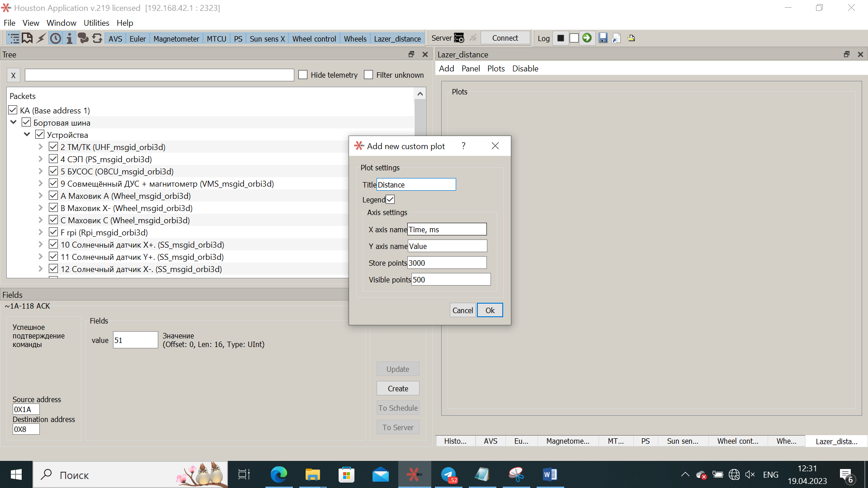Expand the 4 СЭП tree node
This screenshot has width=868, height=488.
[40, 159]
